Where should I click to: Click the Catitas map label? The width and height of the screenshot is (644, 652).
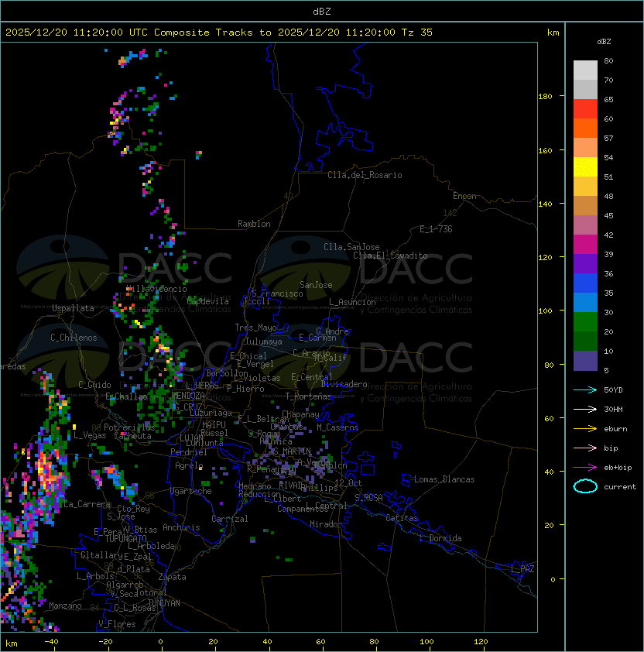(402, 518)
